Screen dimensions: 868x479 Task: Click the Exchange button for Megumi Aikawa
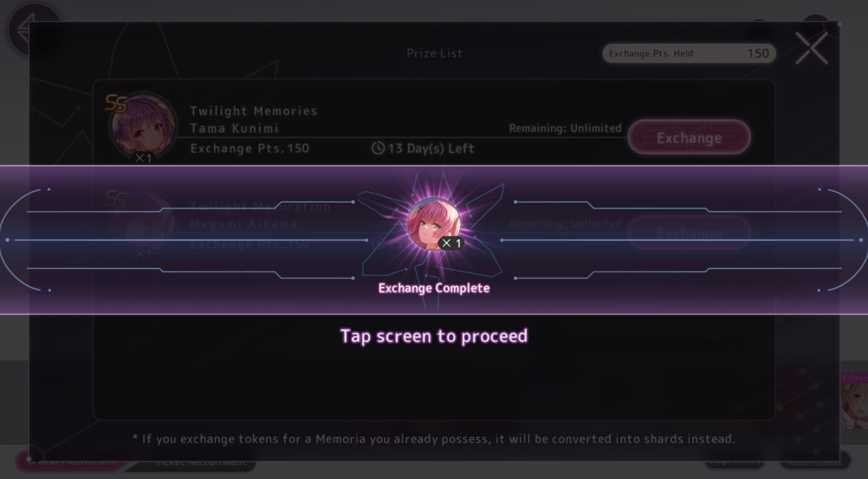tap(689, 233)
